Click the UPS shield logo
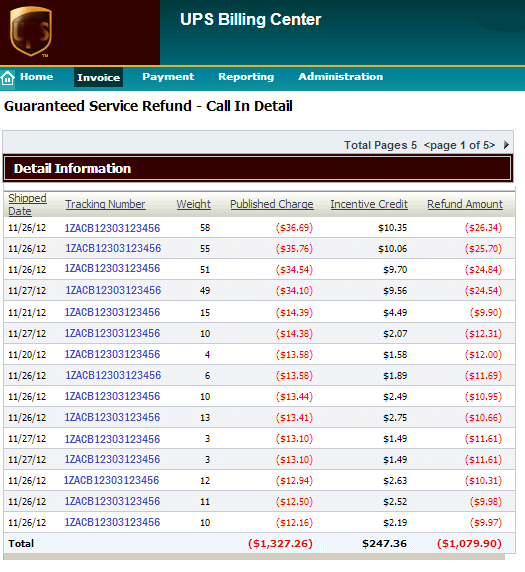The height and width of the screenshot is (572, 525). point(31,32)
